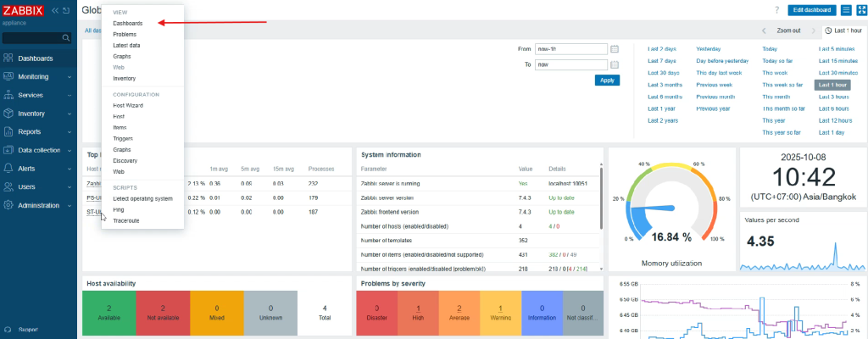Click the To time input field
The image size is (868, 339).
click(x=570, y=64)
